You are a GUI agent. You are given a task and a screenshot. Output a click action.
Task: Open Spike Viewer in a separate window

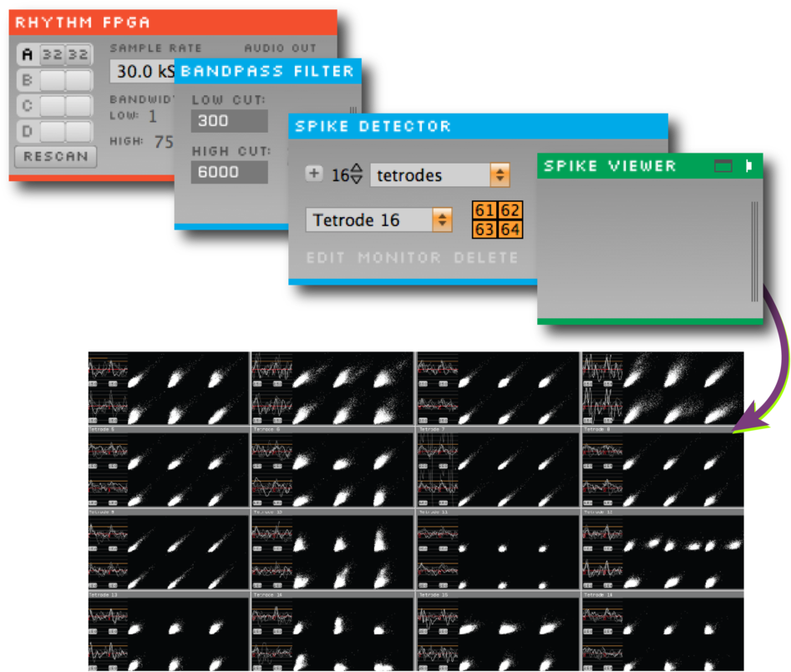tap(723, 166)
